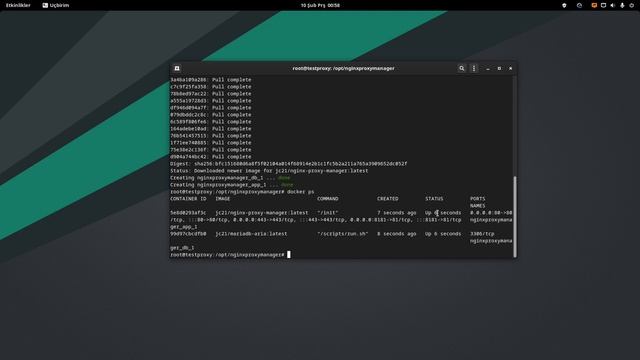640x360 pixels.
Task: Open the terminal three-dot menu
Action: 474,68
